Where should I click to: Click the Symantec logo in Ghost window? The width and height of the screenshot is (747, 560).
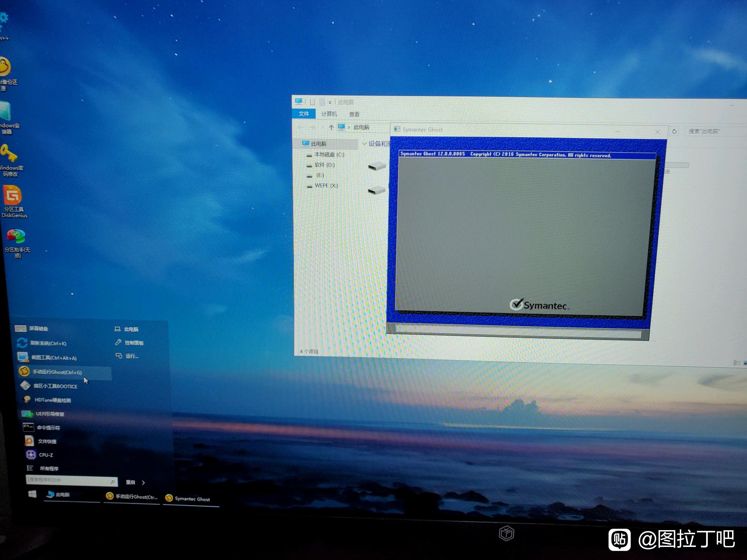point(539,305)
